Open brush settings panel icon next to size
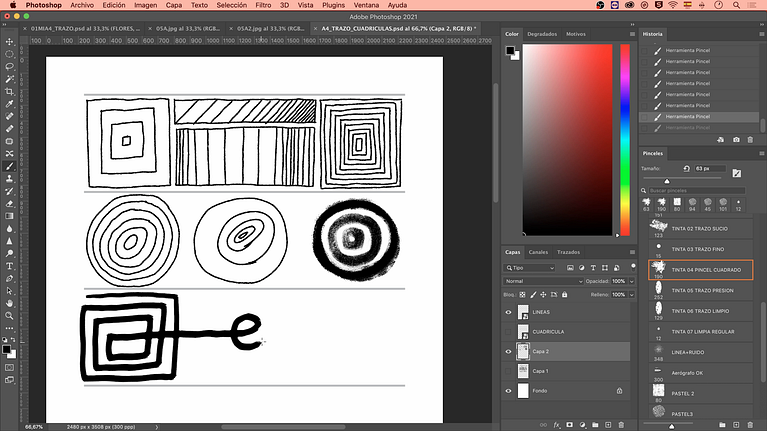The height and width of the screenshot is (431, 767). click(x=737, y=173)
